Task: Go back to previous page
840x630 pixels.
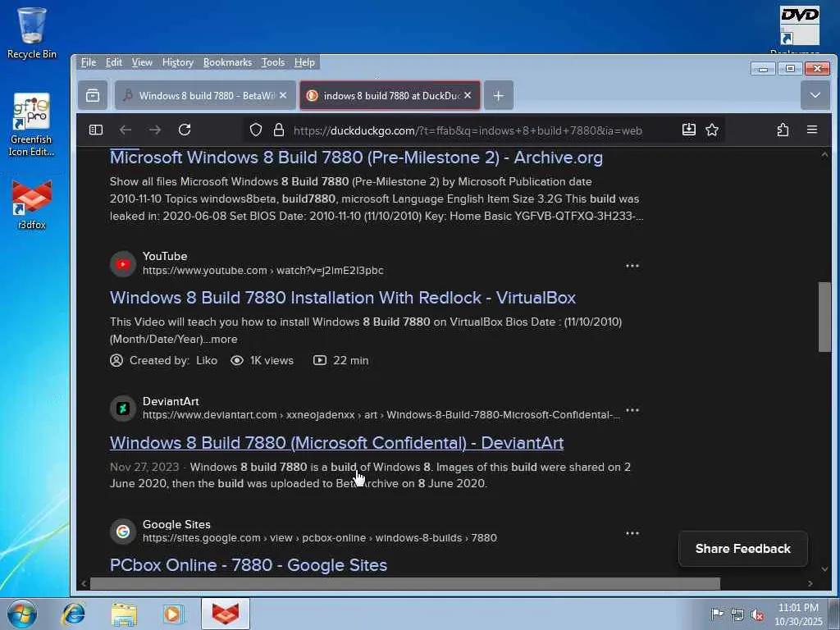Action: pyautogui.click(x=126, y=130)
